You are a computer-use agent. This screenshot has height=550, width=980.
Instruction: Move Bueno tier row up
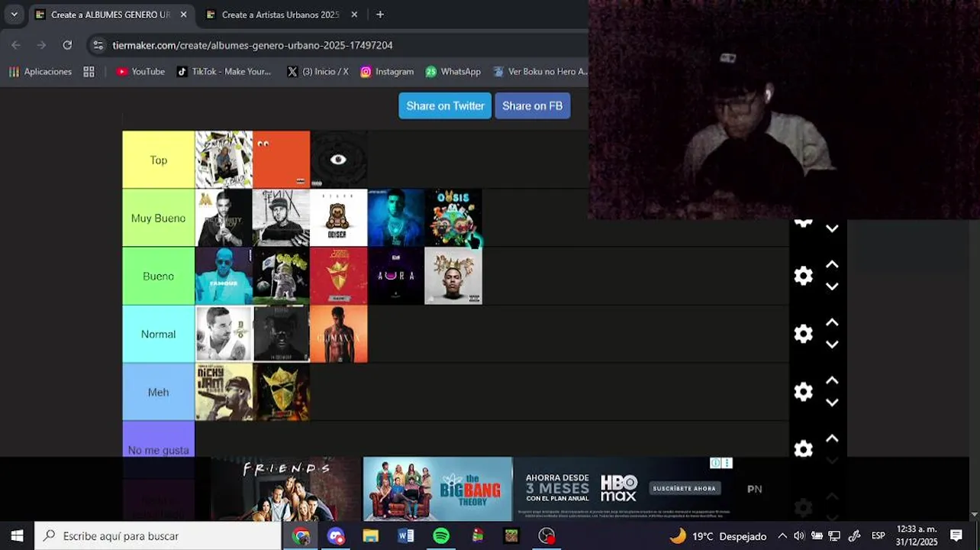(x=832, y=264)
